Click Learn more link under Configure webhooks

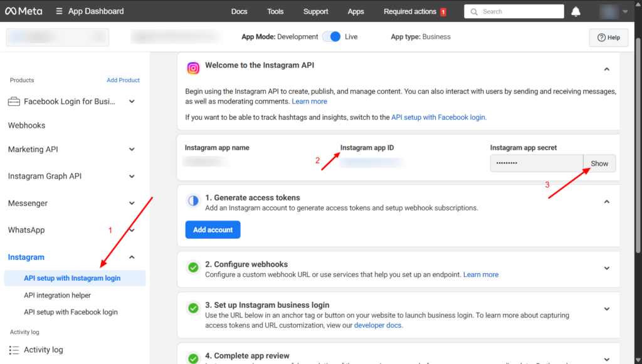click(x=481, y=274)
